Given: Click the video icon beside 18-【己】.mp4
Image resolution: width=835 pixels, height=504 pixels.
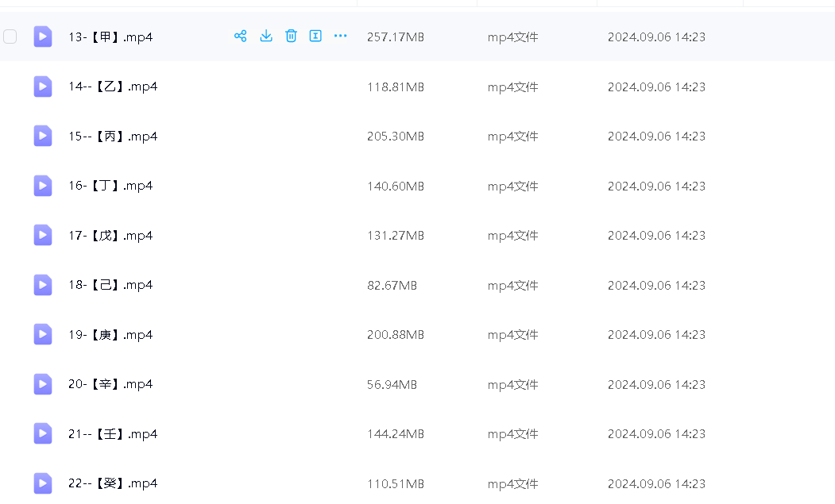Looking at the screenshot, I should pos(43,285).
